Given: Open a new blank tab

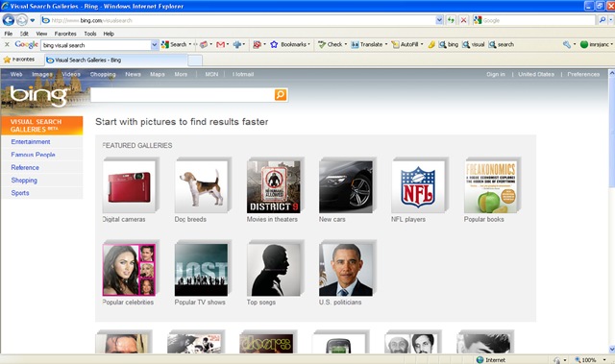Looking at the screenshot, I should [195, 61].
